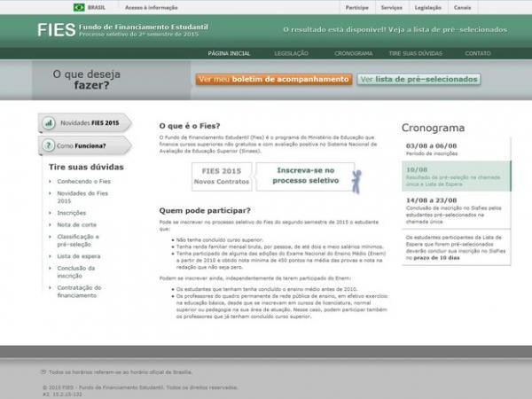This screenshot has height=399, width=532.
Task: Open the Tire suas dúvidas navigation tab
Action: (x=416, y=53)
